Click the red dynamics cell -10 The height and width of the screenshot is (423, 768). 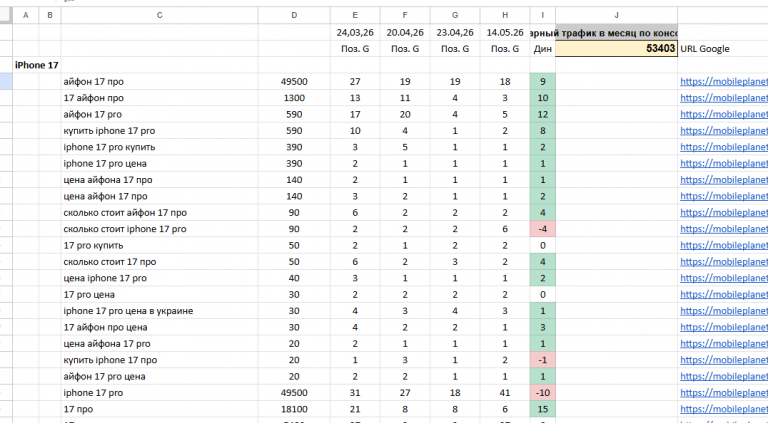(543, 393)
